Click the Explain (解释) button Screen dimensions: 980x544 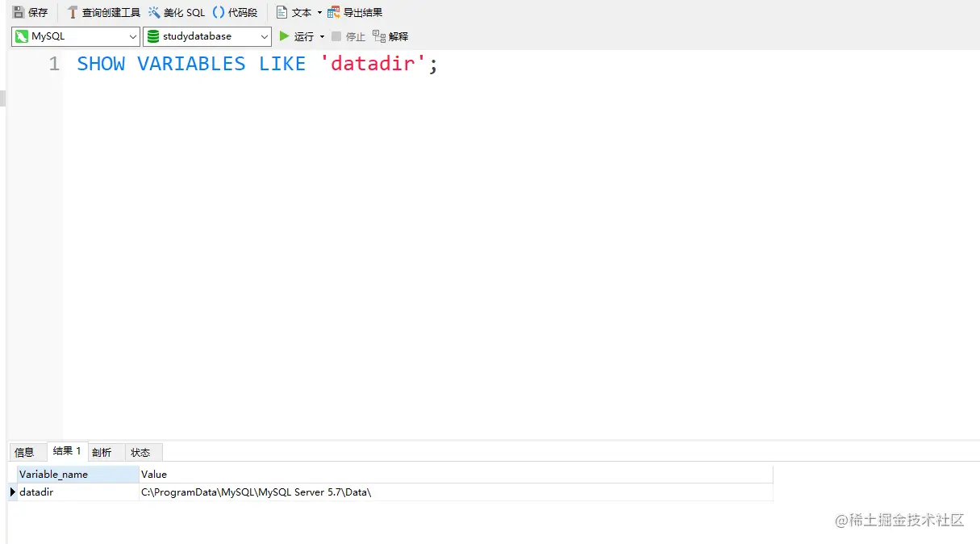[x=390, y=36]
